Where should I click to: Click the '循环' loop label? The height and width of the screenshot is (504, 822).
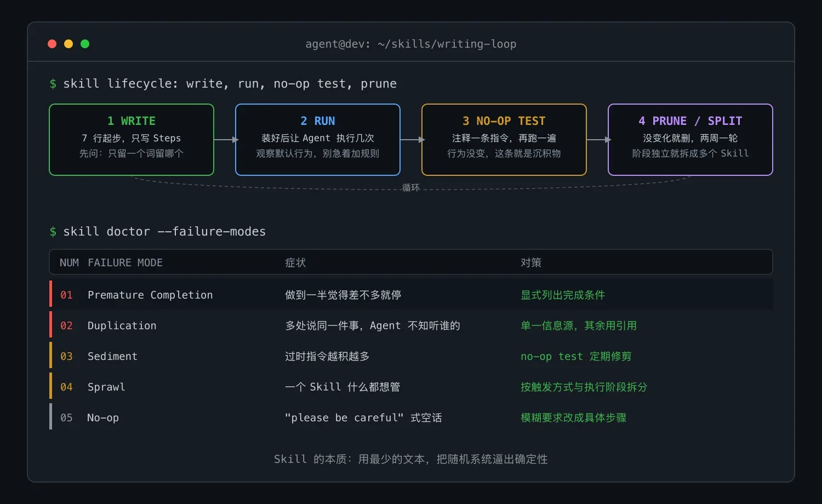click(411, 187)
